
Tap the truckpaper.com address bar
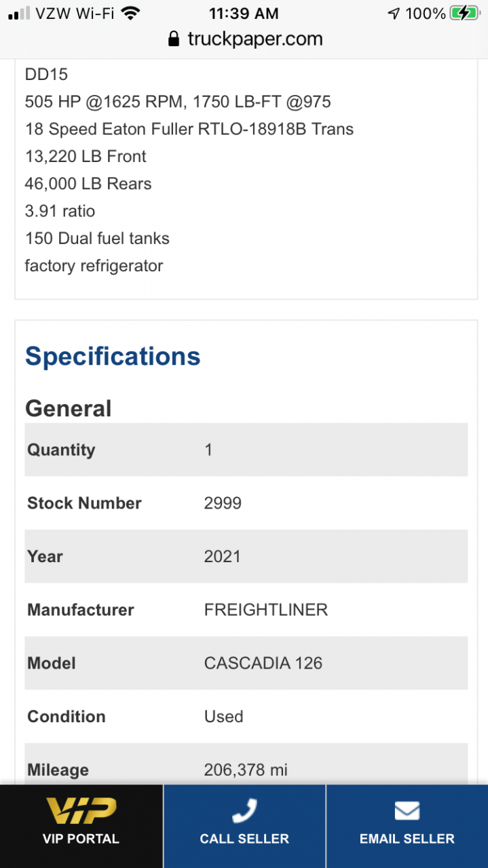[244, 39]
